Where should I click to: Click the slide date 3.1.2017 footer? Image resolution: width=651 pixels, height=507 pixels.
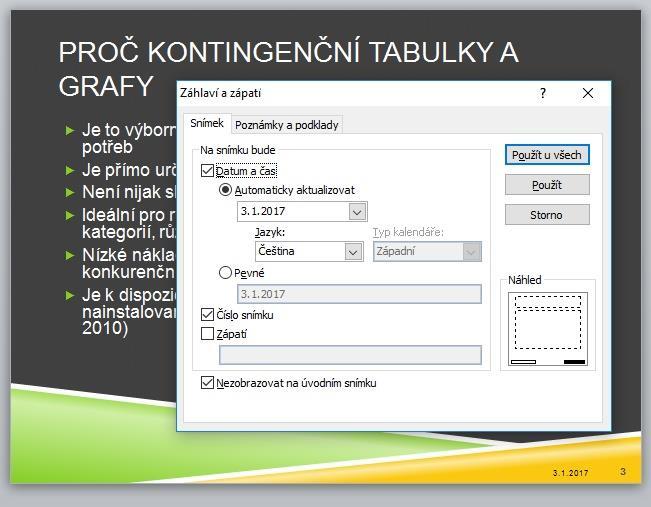(570, 473)
